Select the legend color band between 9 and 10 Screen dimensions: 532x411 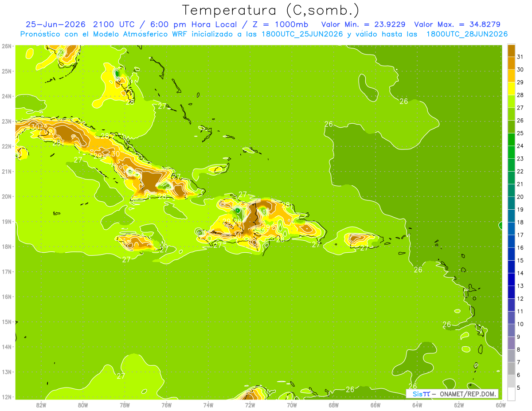pyautogui.click(x=511, y=330)
